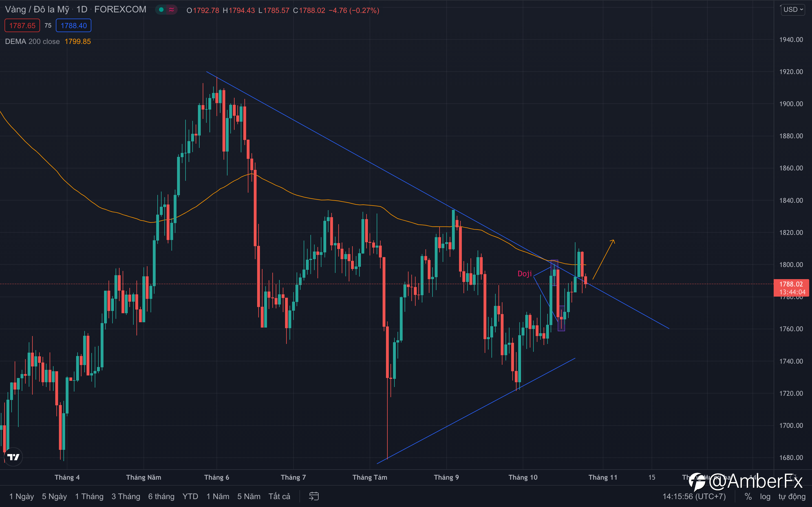
Task: Select the YTD time range
Action: coord(190,496)
